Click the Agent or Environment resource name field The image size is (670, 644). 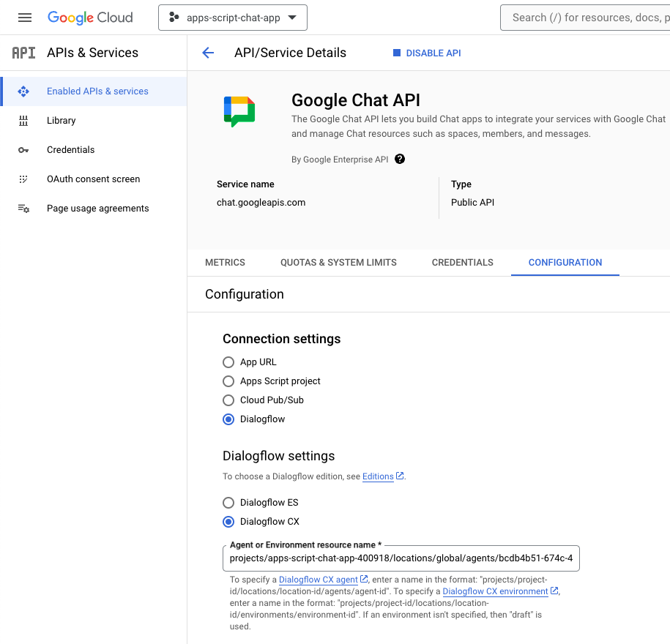point(401,558)
